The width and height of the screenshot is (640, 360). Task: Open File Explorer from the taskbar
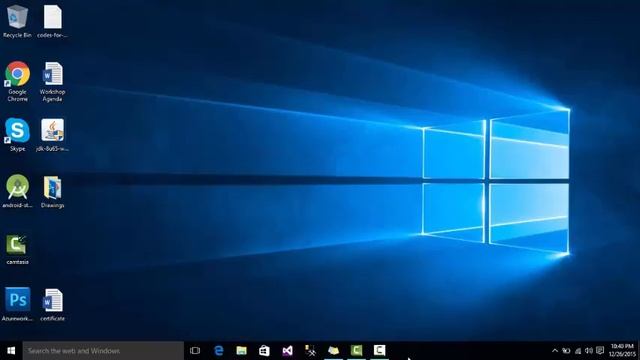click(x=242, y=351)
